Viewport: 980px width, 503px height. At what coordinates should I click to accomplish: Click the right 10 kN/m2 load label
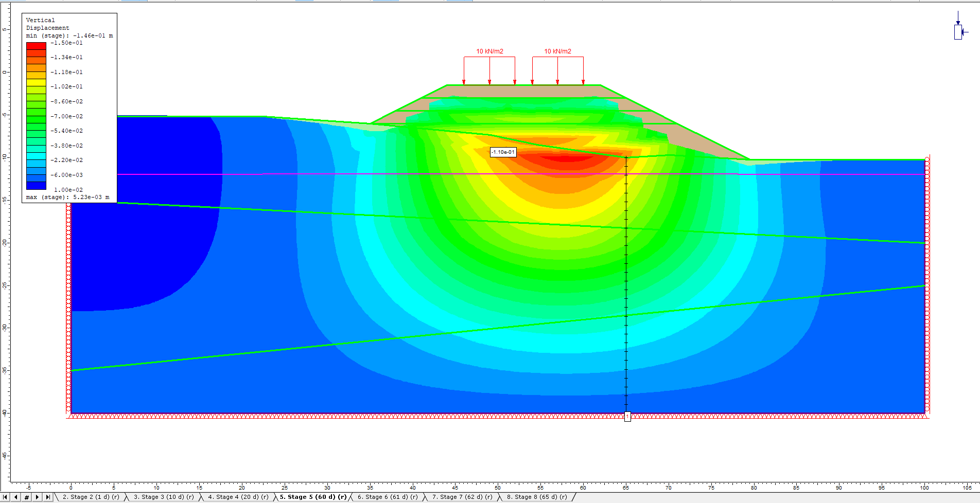[x=557, y=51]
